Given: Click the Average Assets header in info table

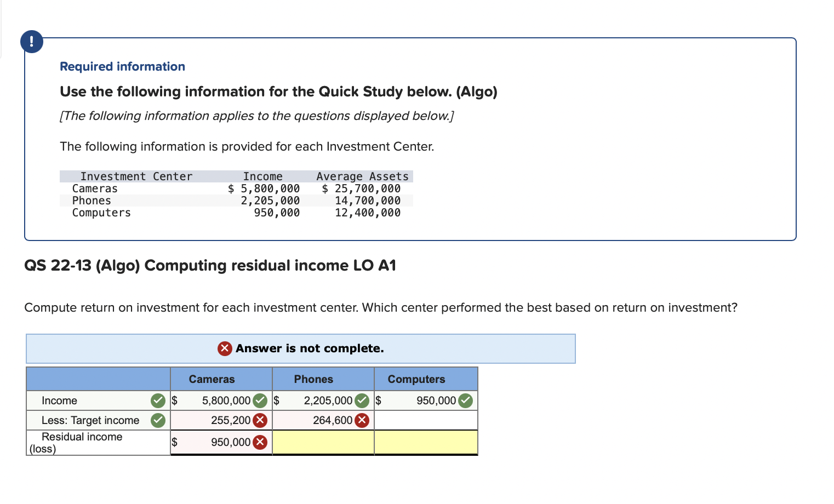Looking at the screenshot, I should click(x=362, y=176).
